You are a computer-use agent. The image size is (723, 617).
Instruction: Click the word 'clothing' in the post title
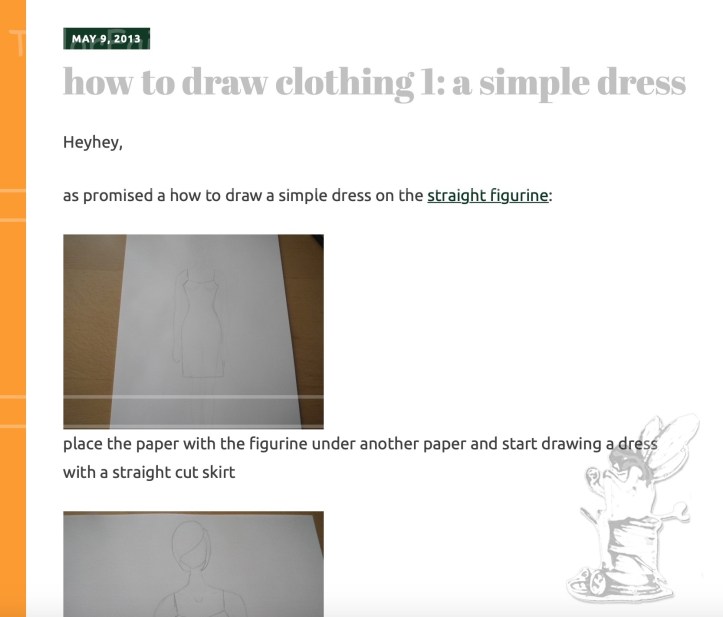[344, 82]
